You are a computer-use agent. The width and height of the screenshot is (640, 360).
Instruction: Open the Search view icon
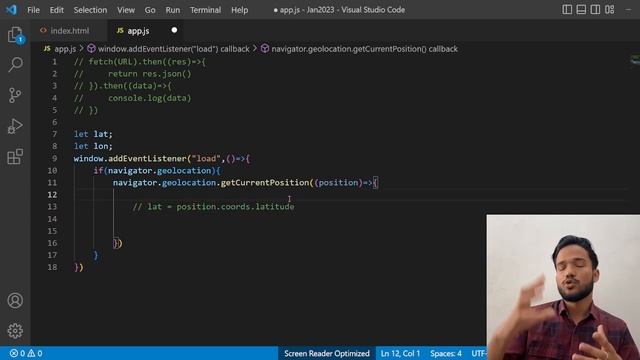[x=15, y=64]
